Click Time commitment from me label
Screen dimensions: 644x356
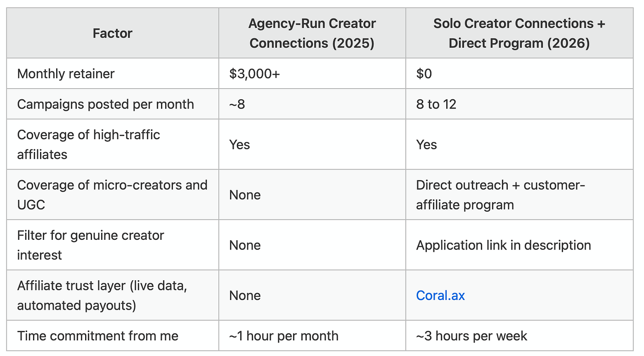(x=98, y=336)
